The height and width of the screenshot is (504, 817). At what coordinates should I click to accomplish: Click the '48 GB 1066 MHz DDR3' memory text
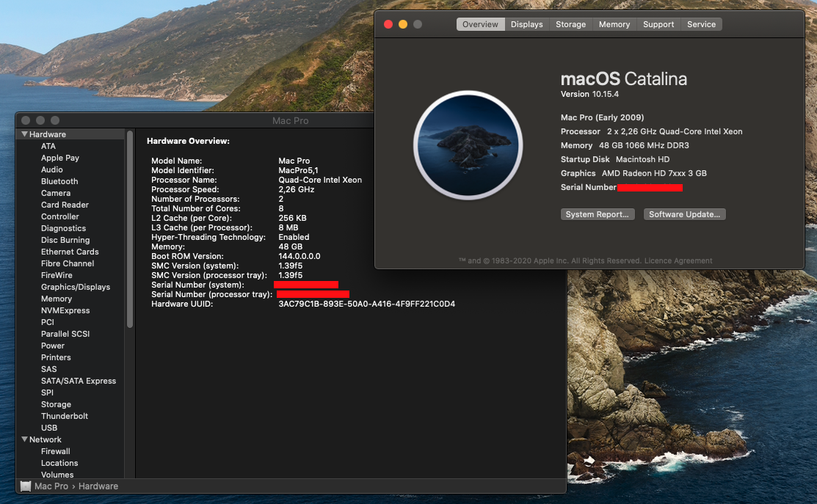(644, 146)
